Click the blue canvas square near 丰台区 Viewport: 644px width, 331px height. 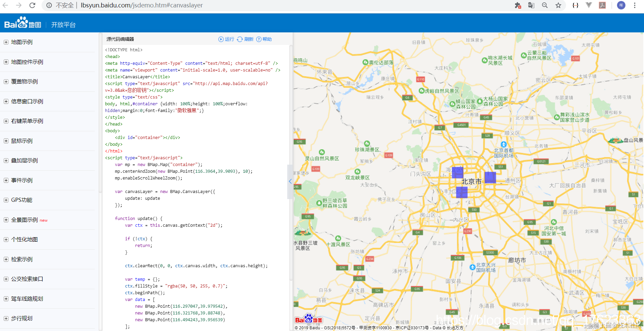(462, 192)
